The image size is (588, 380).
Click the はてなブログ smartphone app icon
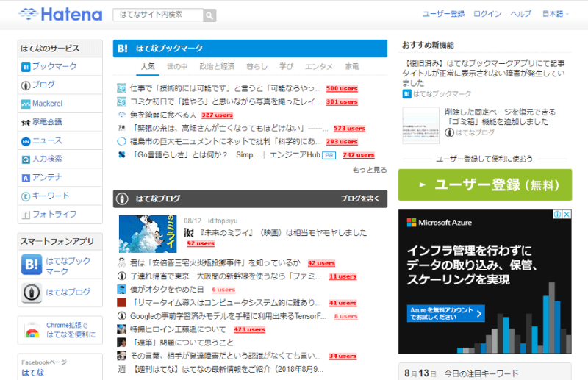[x=32, y=293]
